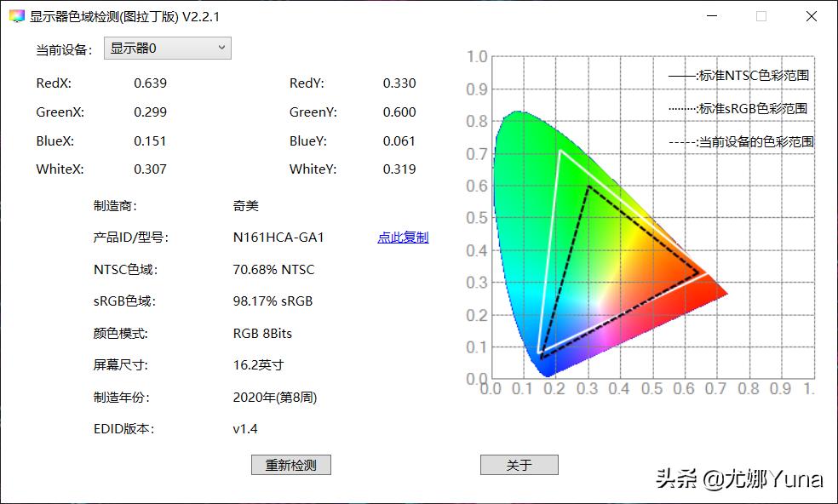Open the 关于 About dialog
This screenshot has height=504, width=838.
[x=519, y=464]
